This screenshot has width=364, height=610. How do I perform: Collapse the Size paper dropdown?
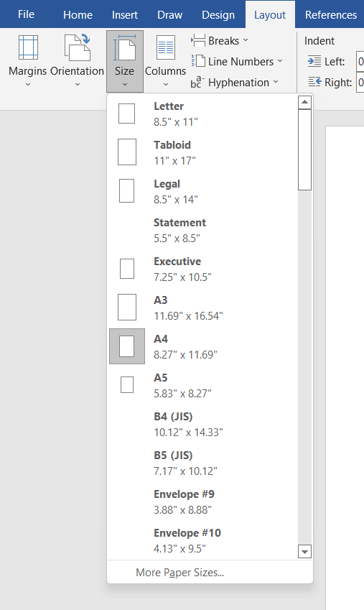point(125,62)
